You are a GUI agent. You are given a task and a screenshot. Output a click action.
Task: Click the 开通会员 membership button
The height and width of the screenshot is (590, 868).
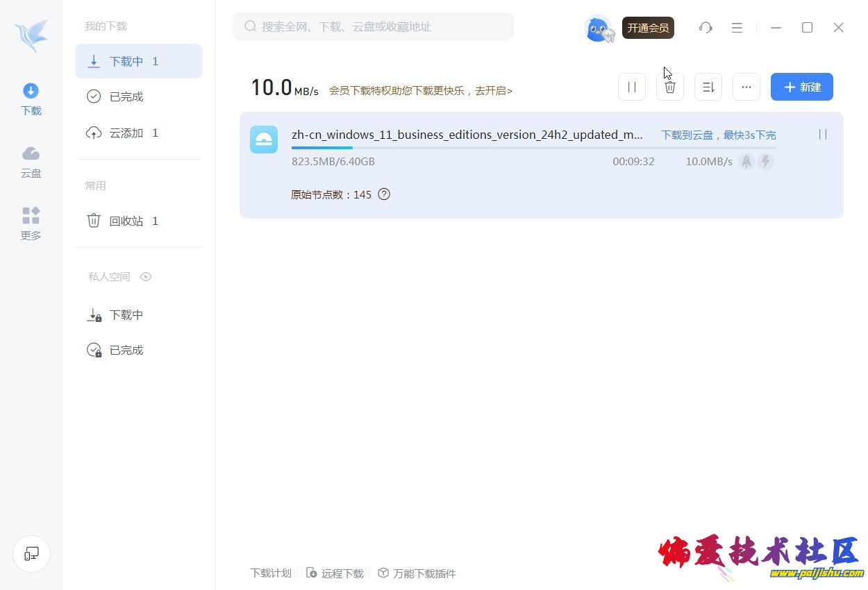pyautogui.click(x=648, y=28)
